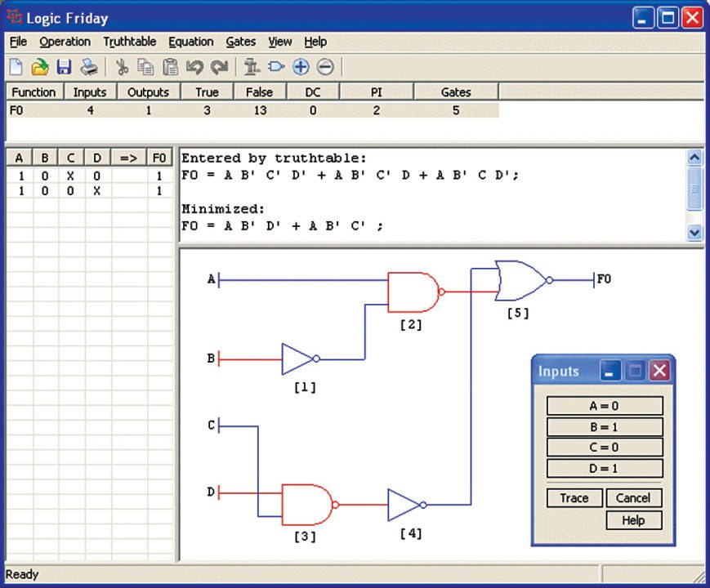Click the Print toolbar icon
710x588 pixels.
88,67
